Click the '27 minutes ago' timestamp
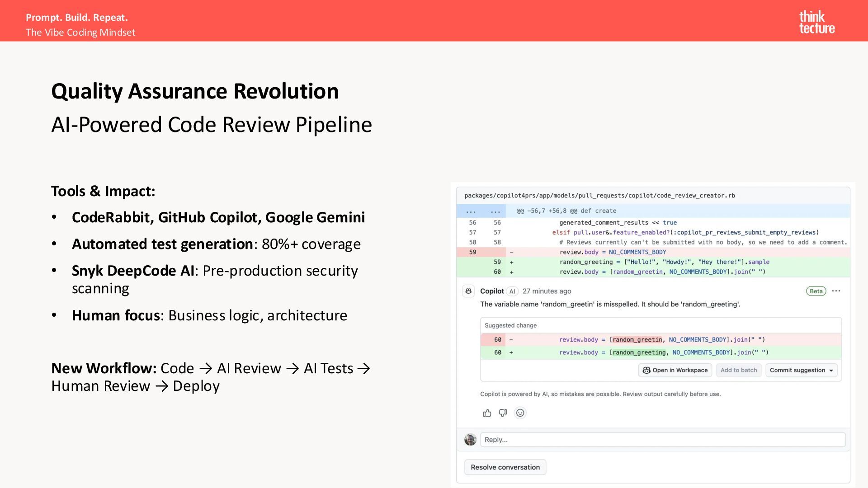Viewport: 868px width, 488px height. tap(547, 291)
